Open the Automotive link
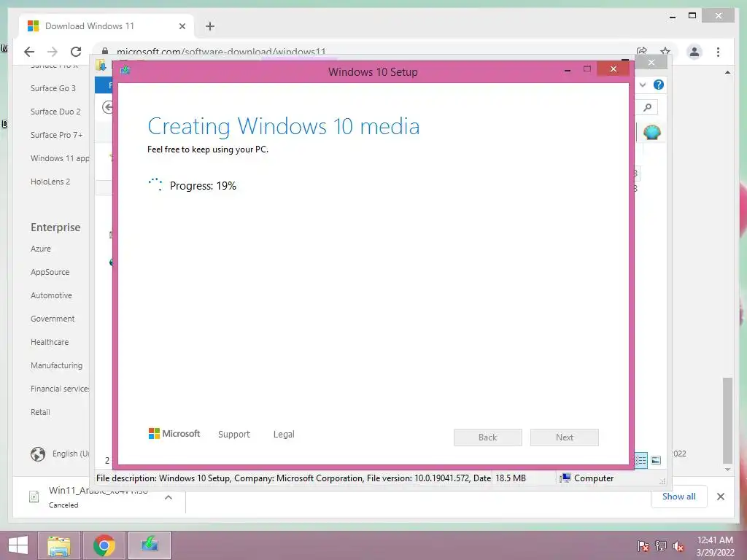747x560 pixels. pos(51,295)
